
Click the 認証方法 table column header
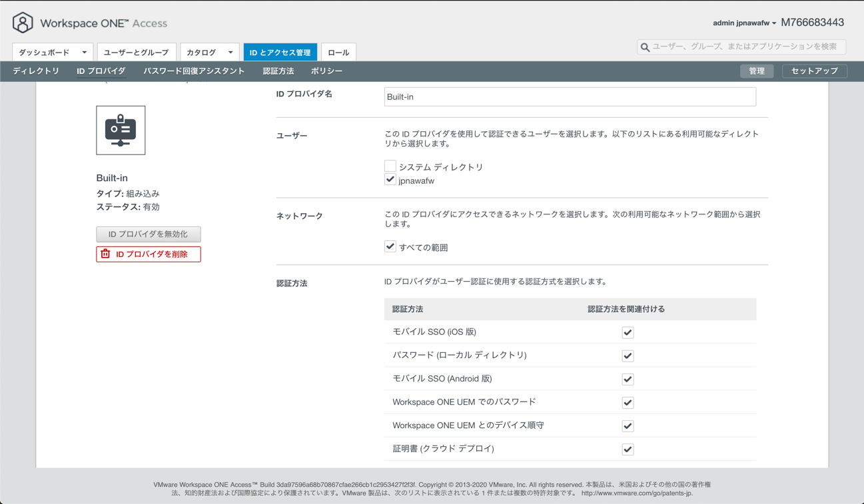pos(408,309)
